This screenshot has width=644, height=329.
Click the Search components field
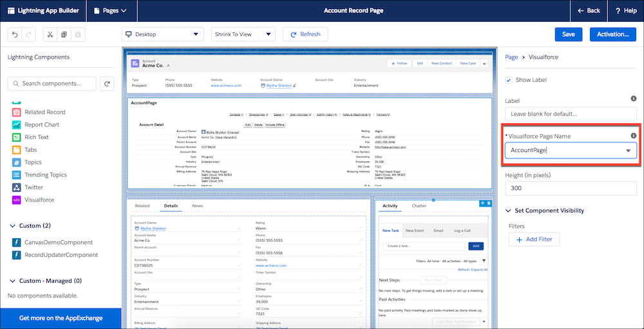[52, 84]
